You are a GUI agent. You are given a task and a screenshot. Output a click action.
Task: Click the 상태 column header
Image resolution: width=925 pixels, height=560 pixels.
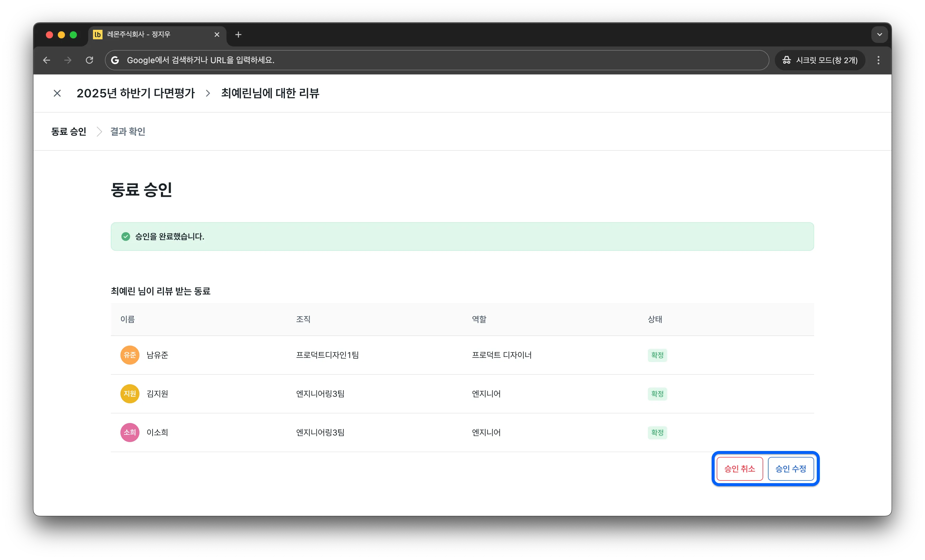click(x=655, y=319)
